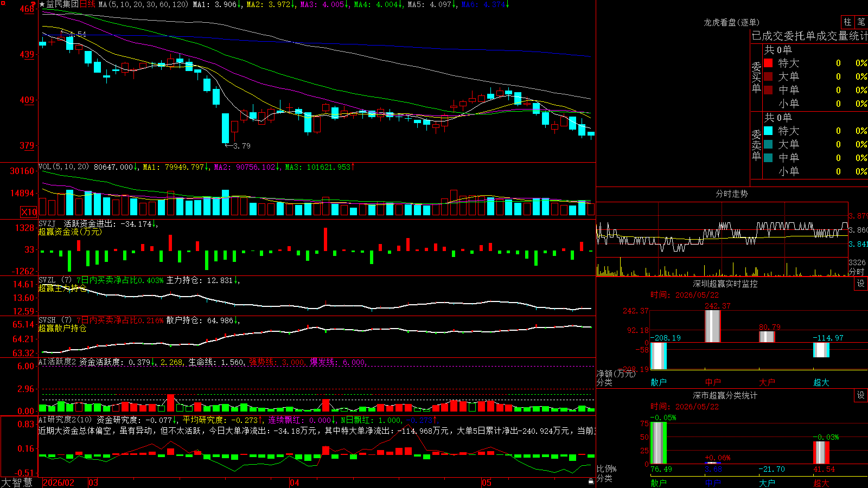Click the 大智慧 logo at bottom-left
This screenshot has height=488, width=868.
(17, 483)
